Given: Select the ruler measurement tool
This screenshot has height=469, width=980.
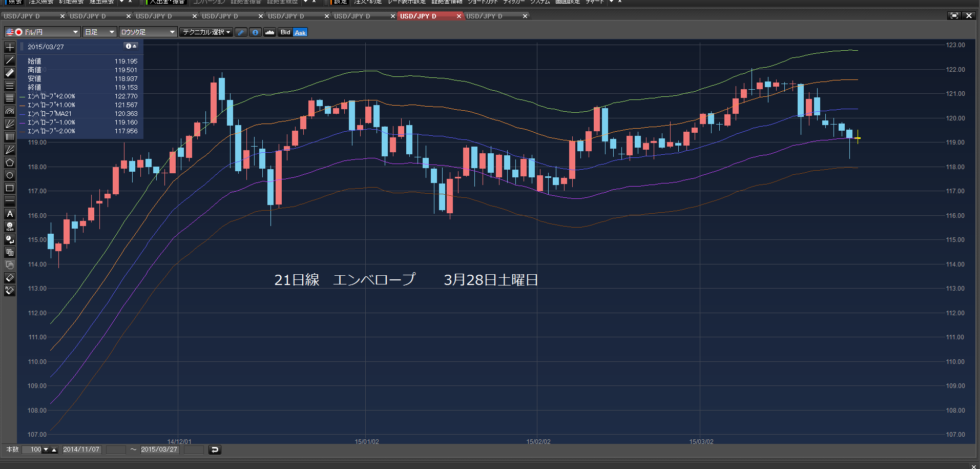Looking at the screenshot, I should coord(10,73).
